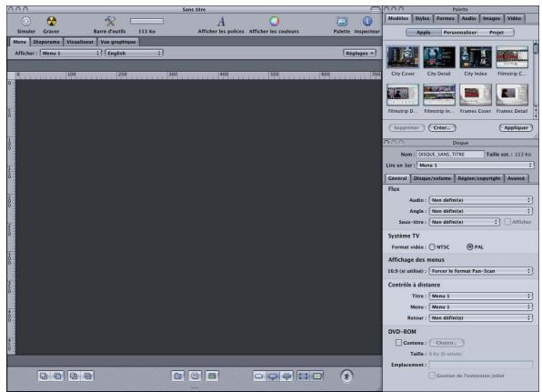Click the disc size progress bar

146,22
